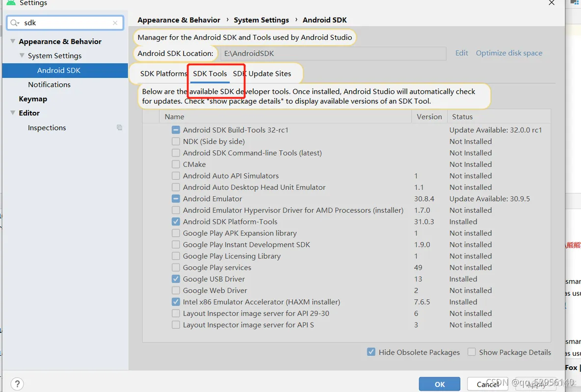The height and width of the screenshot is (392, 581).
Task: Check Hypervisor Driver for AMD Processors
Action: [176, 210]
